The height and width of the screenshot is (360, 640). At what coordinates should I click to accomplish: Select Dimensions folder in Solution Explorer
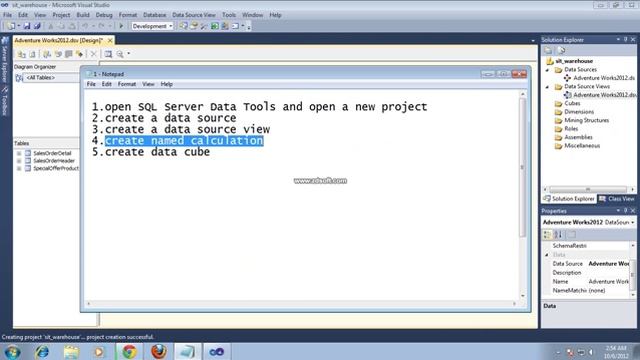click(x=579, y=112)
